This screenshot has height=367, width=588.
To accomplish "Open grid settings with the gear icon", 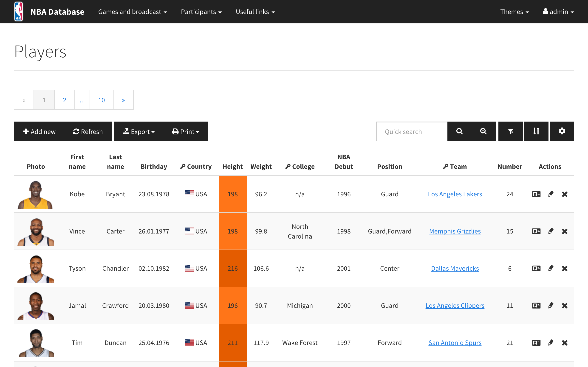I will tap(562, 131).
